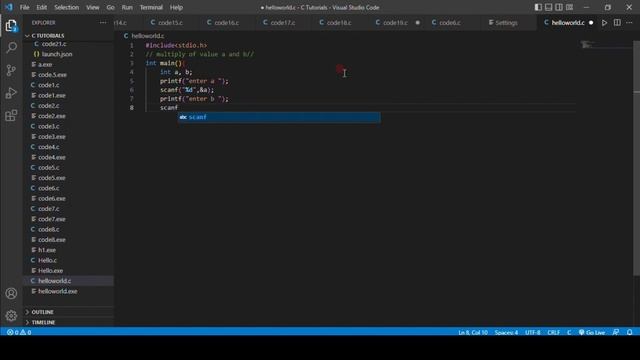Open the Extensions view
Image resolution: width=640 pixels, height=360 pixels.
click(x=11, y=115)
